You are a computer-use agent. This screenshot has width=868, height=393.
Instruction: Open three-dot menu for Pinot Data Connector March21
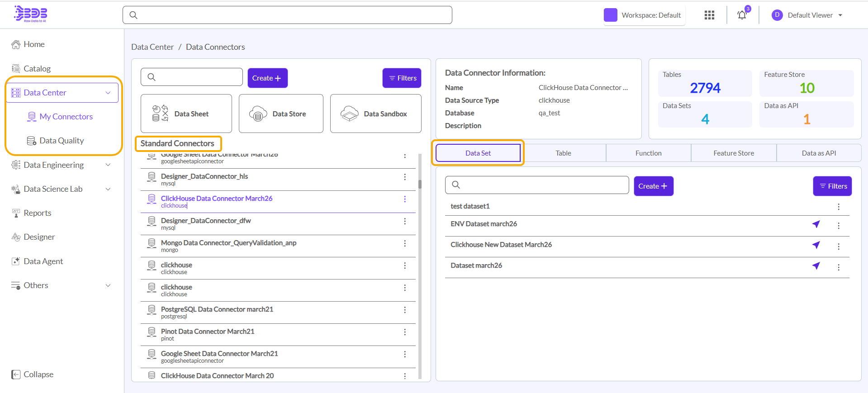point(405,332)
